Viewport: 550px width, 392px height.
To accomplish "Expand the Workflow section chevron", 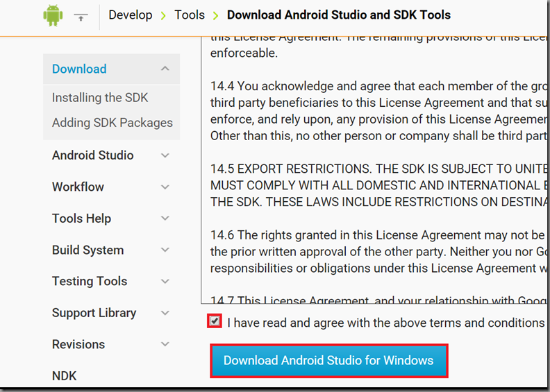I will (165, 187).
